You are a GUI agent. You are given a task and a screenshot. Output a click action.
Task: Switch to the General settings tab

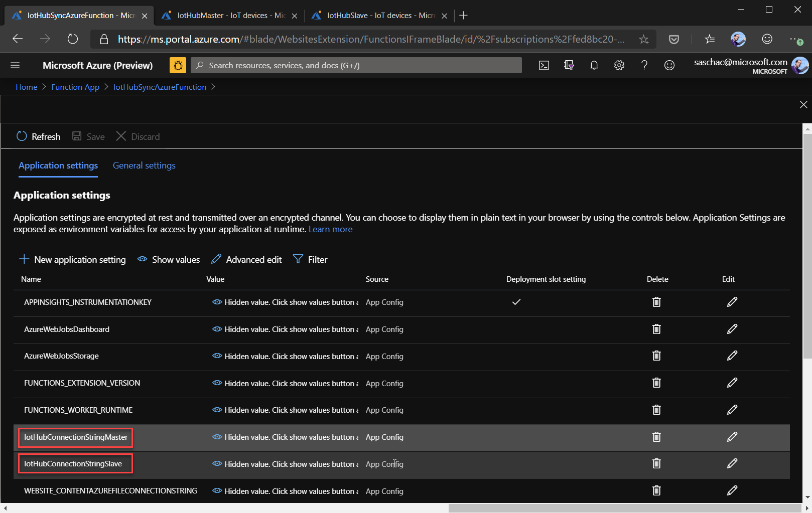tap(144, 165)
